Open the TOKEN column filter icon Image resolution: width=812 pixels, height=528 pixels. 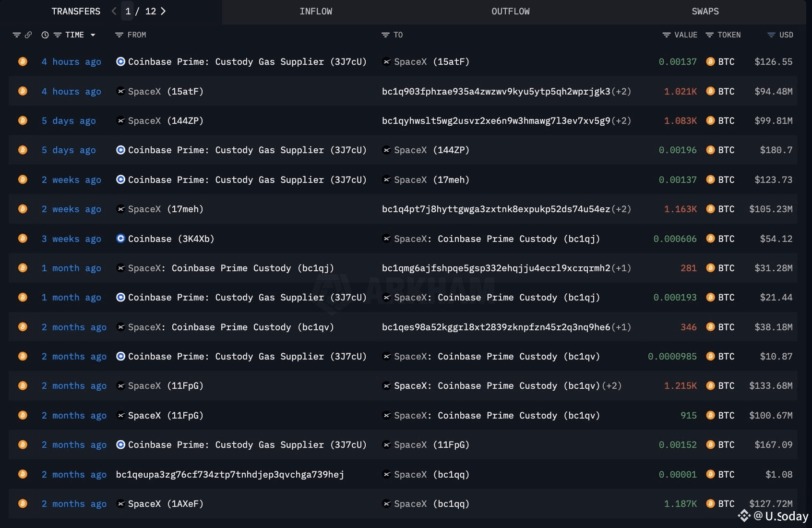[x=709, y=35]
